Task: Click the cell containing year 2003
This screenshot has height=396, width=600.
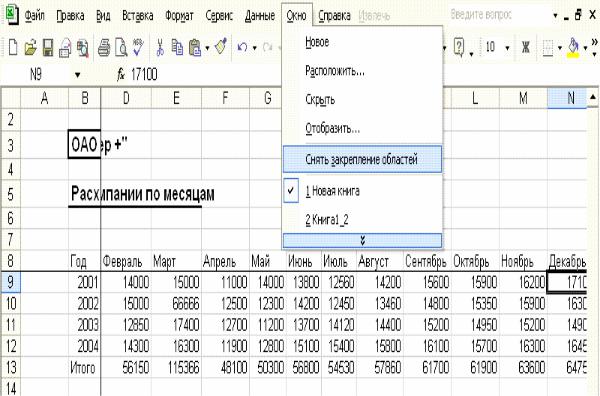Action: (85, 325)
